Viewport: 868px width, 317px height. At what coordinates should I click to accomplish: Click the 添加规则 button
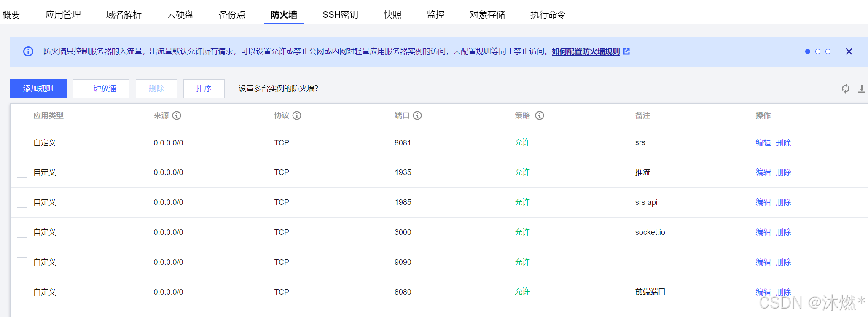point(38,89)
